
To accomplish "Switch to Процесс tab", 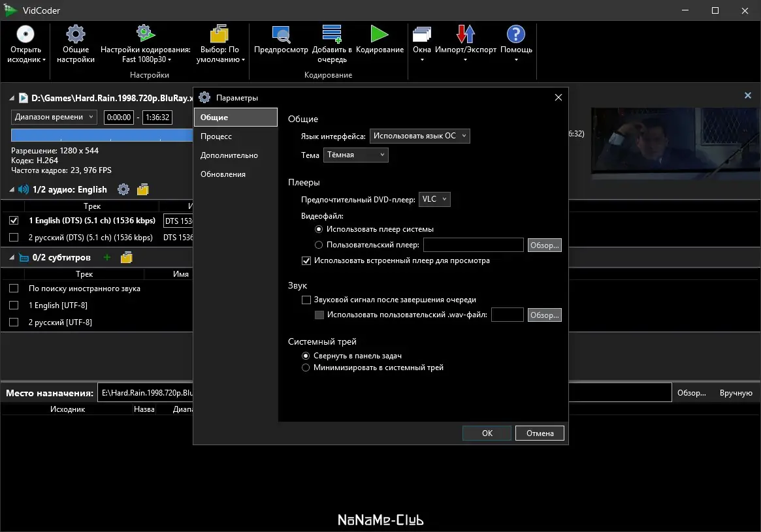I will (x=236, y=136).
